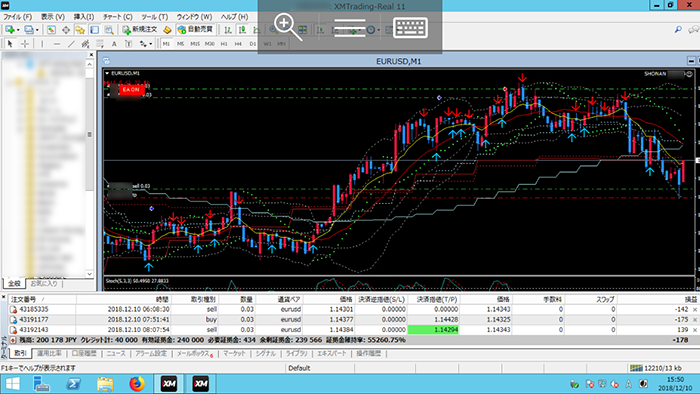
Task: Open the チャート (C) menu
Action: [118, 17]
